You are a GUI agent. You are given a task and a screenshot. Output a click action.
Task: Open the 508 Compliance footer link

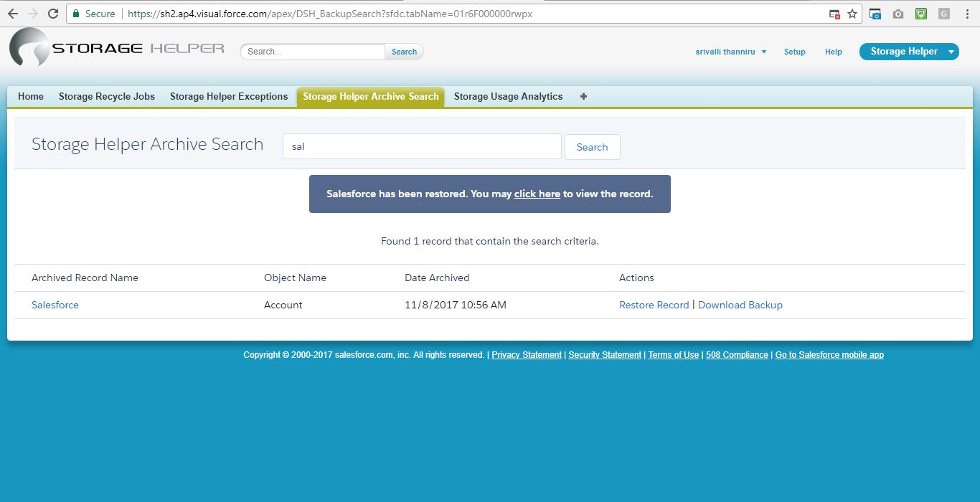point(737,355)
